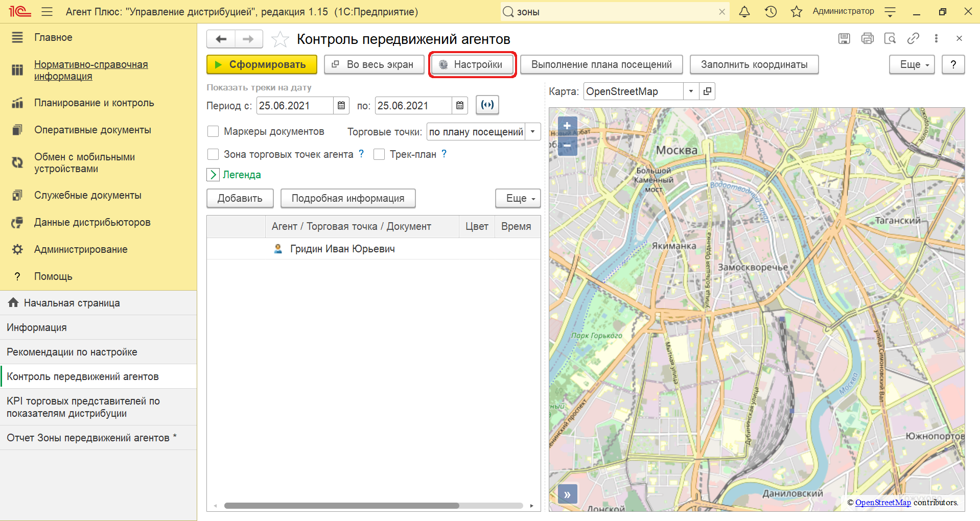Enable Зона торговых точек агента checkbox
980x521 pixels.
[x=213, y=154]
